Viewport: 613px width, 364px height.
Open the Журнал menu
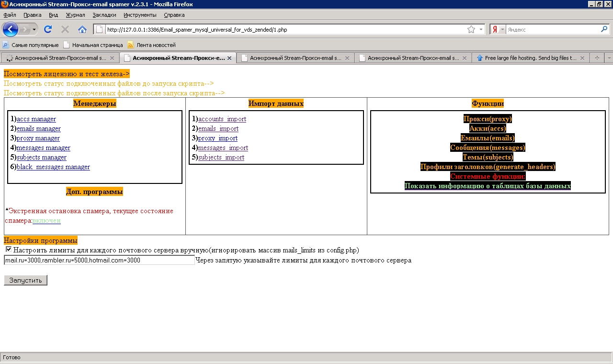click(75, 15)
